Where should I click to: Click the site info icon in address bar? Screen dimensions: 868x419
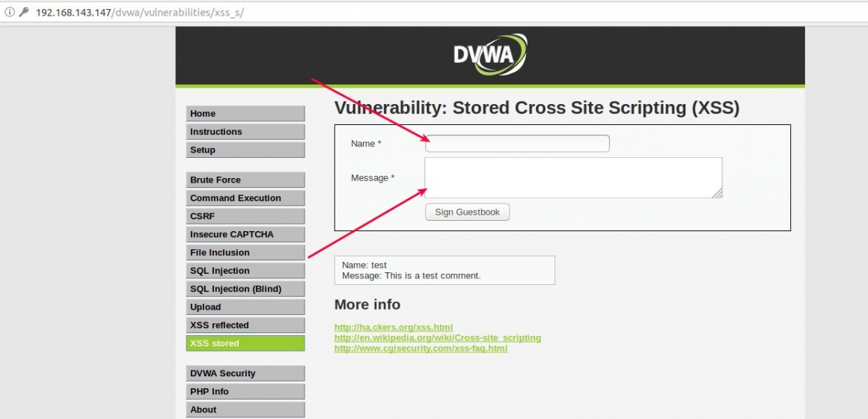click(x=10, y=12)
